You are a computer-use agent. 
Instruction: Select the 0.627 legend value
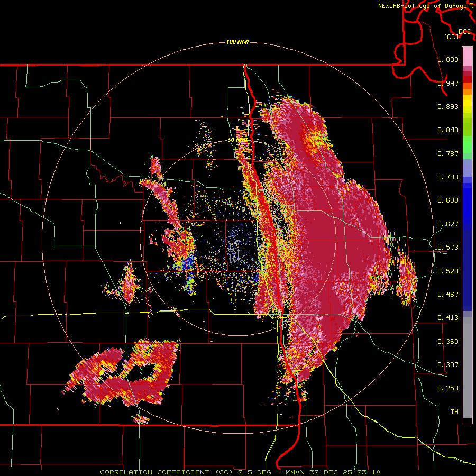(448, 224)
